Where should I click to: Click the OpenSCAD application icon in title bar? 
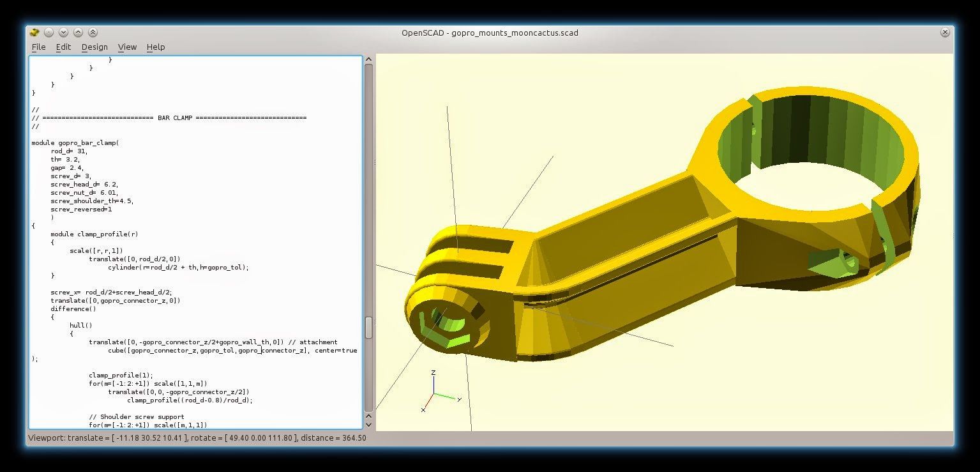[34, 32]
